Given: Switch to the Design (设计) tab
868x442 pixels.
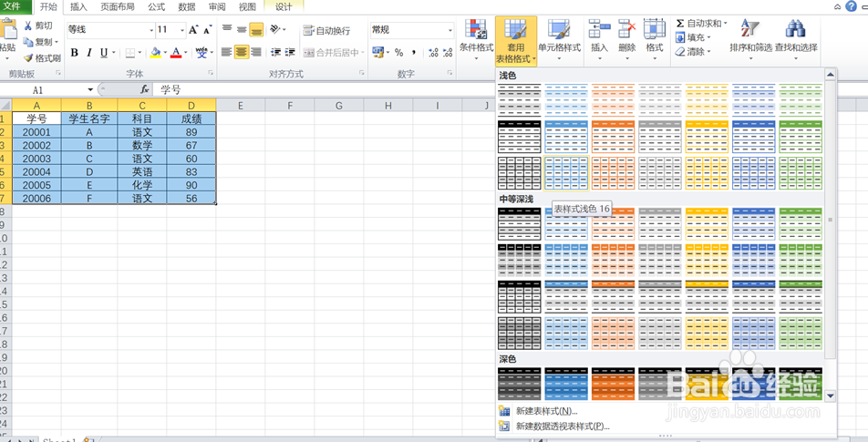Looking at the screenshot, I should point(284,7).
